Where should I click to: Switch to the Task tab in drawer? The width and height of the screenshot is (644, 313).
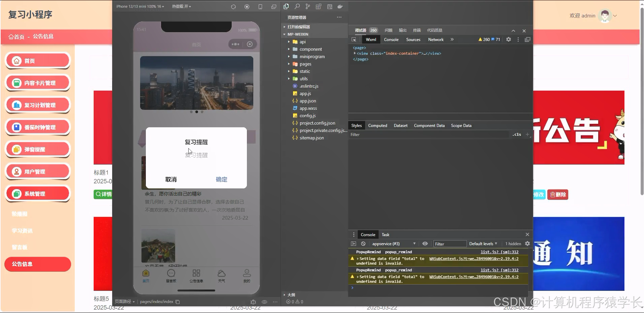pyautogui.click(x=385, y=235)
